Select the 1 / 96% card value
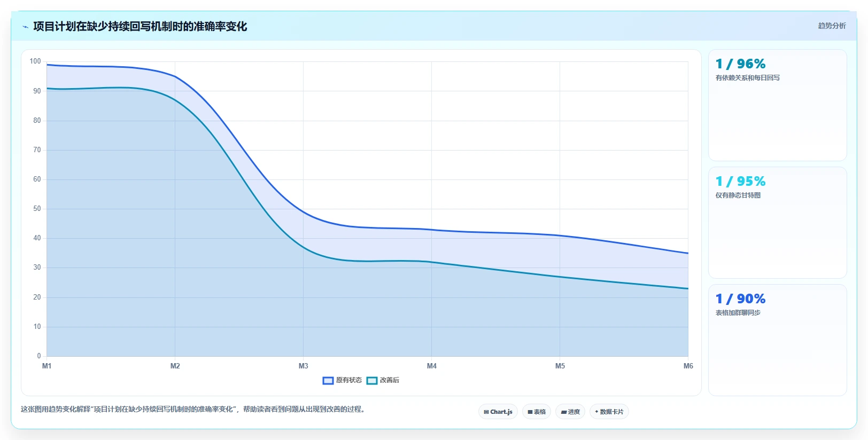 pyautogui.click(x=740, y=64)
